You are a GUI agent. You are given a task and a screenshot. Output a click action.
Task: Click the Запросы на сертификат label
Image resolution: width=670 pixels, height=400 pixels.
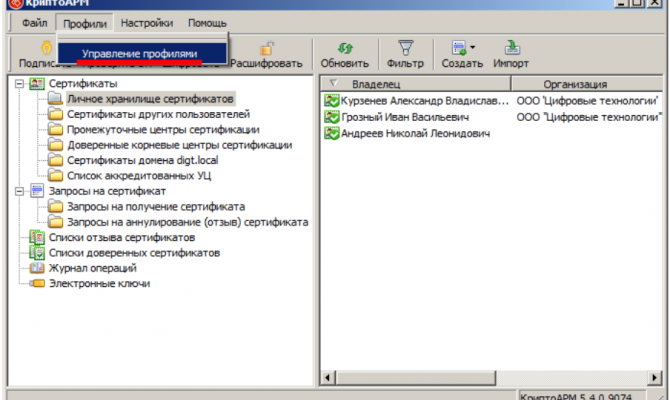click(107, 191)
